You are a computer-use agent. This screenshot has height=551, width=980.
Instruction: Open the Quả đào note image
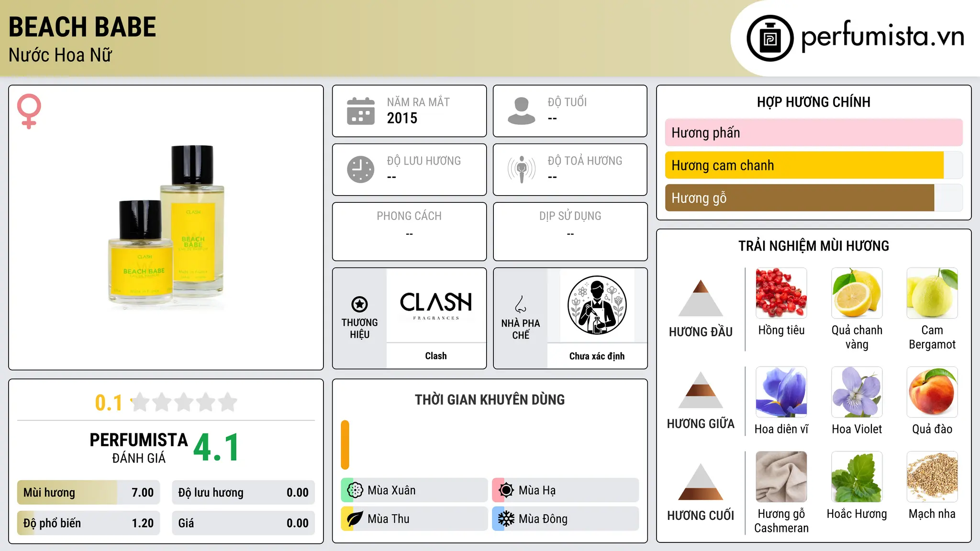click(x=932, y=392)
